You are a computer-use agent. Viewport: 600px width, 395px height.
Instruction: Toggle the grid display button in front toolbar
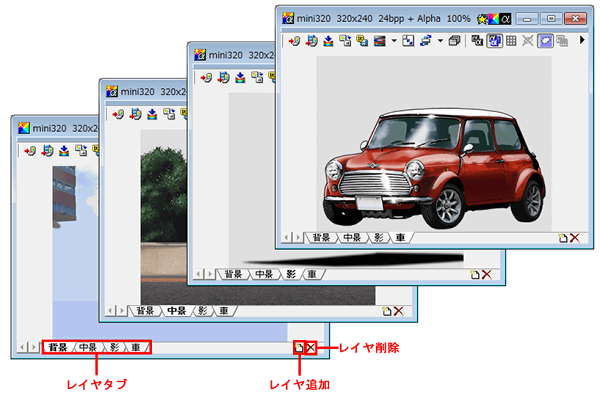tap(511, 41)
